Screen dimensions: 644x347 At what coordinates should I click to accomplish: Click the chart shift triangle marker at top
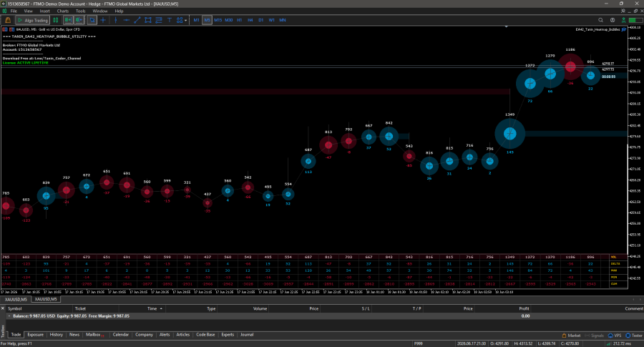point(507,26)
